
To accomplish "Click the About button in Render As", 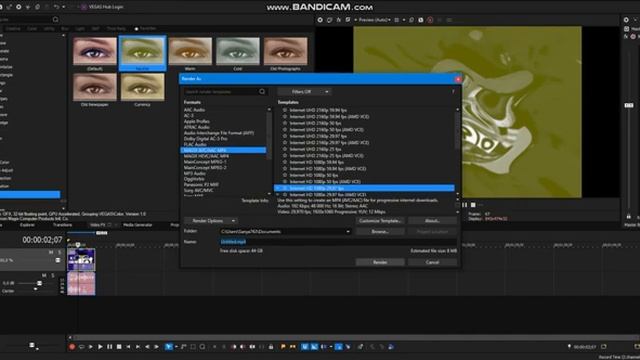I will tap(432, 221).
